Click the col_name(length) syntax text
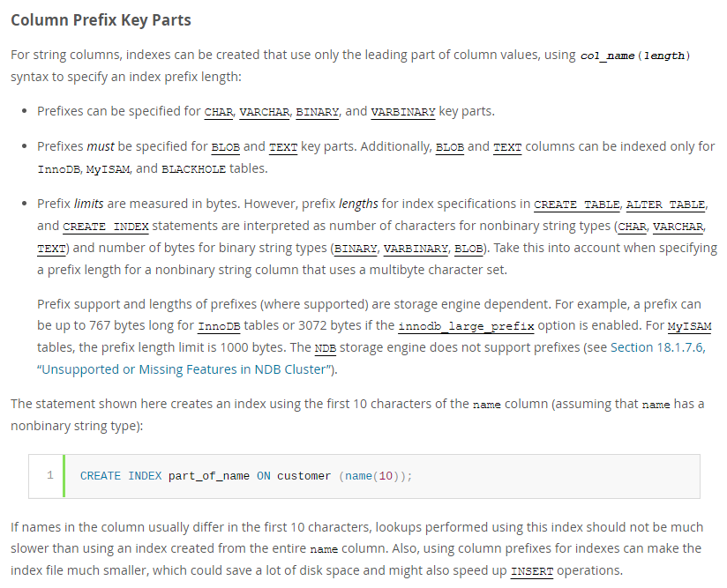This screenshot has height=588, width=727. [635, 56]
